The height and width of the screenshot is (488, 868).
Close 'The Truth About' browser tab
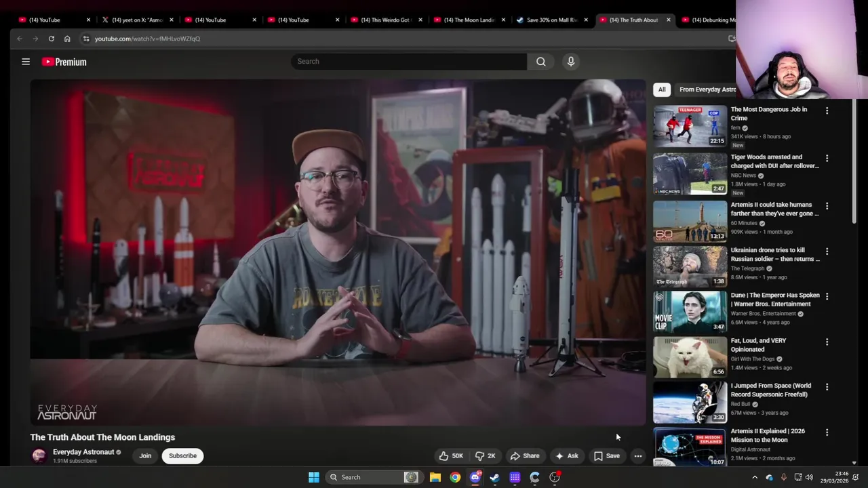669,20
